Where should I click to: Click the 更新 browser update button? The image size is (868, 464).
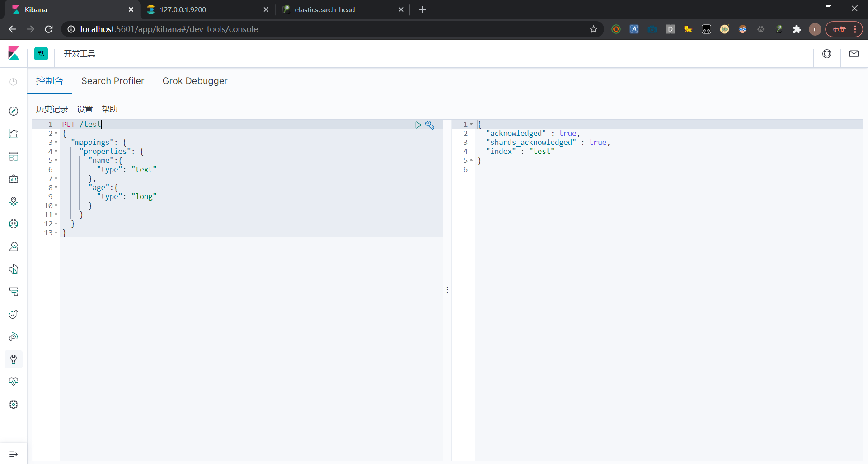(844, 29)
